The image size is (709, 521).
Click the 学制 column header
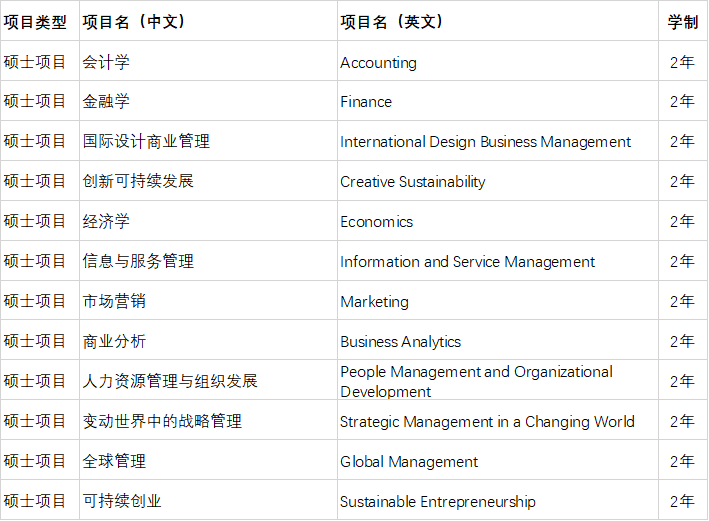(x=682, y=21)
